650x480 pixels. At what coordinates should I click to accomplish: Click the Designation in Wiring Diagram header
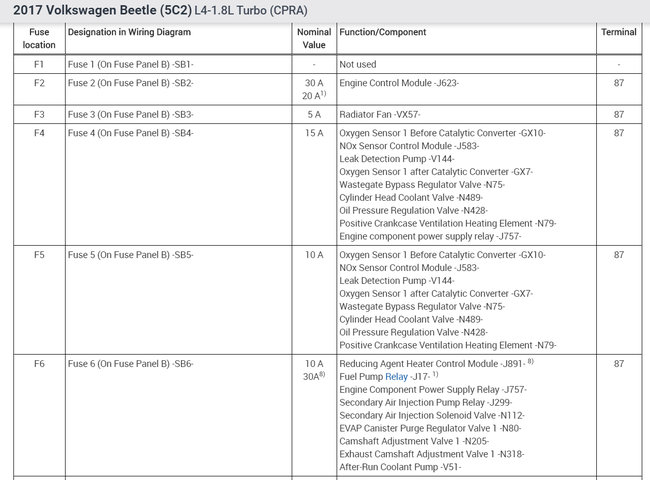pos(129,32)
